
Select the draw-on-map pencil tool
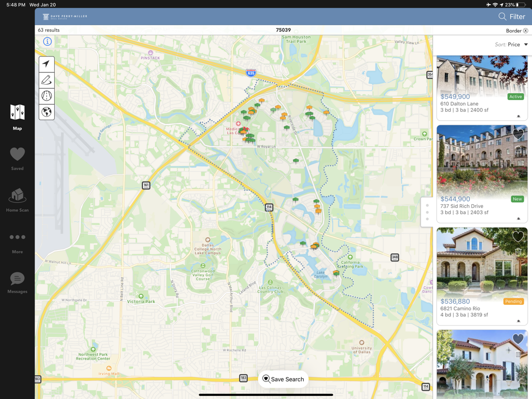pos(46,80)
